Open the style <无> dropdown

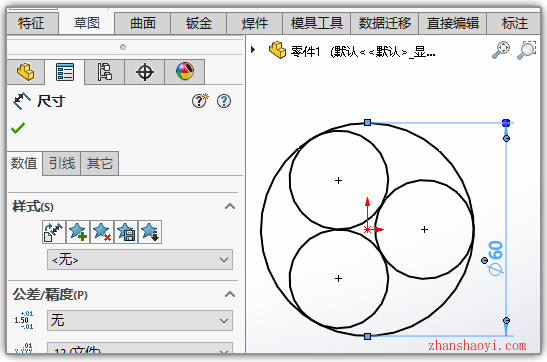[140, 259]
